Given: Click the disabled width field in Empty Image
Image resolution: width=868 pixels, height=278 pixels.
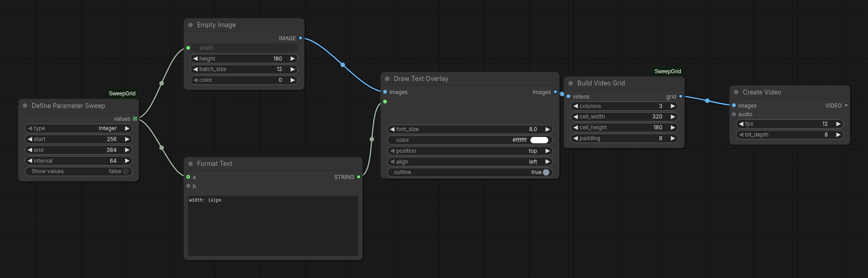Looking at the screenshot, I should tap(244, 48).
